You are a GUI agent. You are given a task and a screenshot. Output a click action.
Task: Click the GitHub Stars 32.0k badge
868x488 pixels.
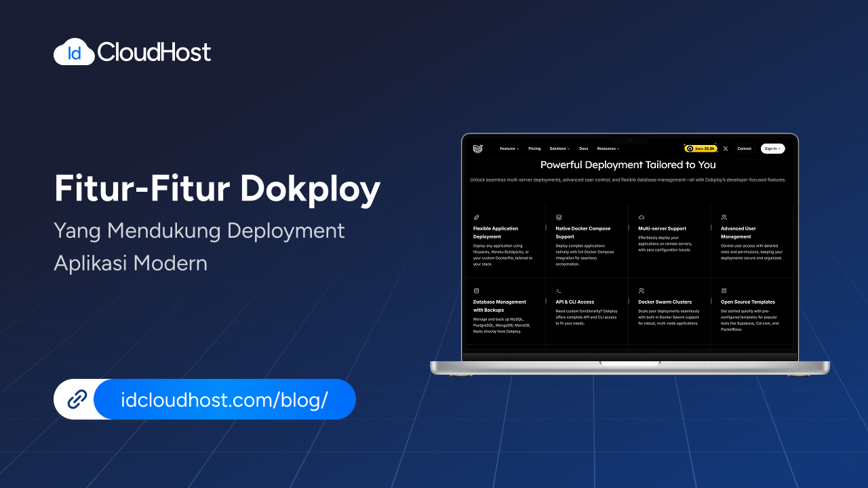point(701,148)
